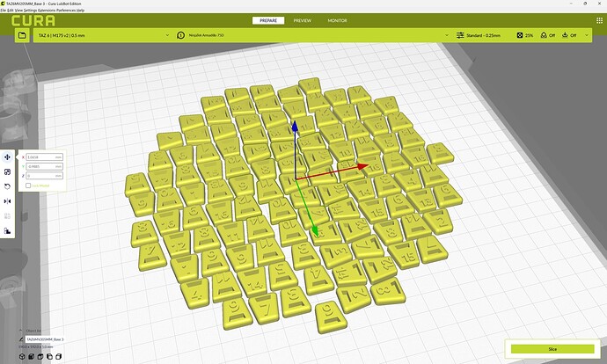Open the View menu
607x364 pixels.
point(18,10)
